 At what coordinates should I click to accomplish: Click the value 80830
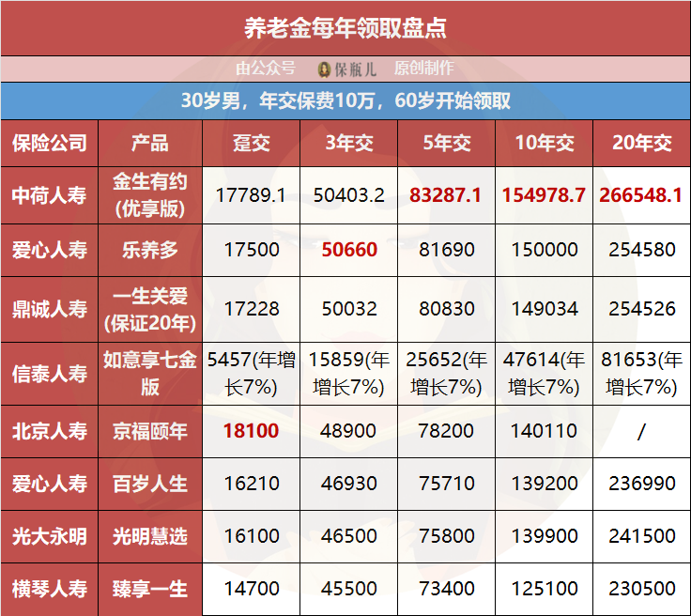click(447, 309)
